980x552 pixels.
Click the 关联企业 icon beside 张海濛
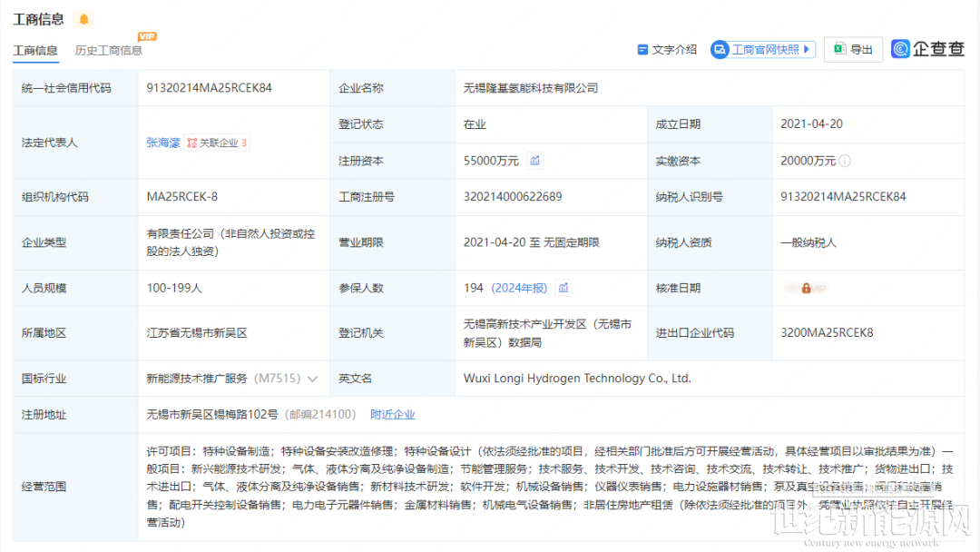point(191,143)
